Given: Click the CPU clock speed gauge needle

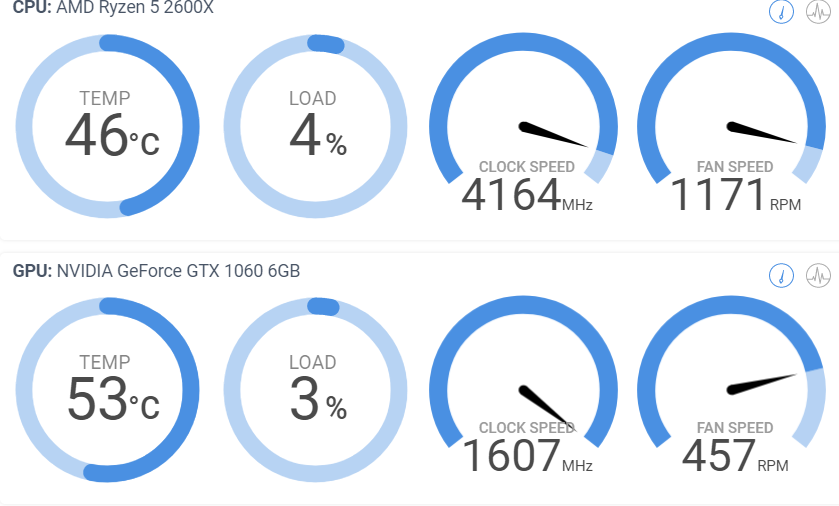Looking at the screenshot, I should (553, 134).
